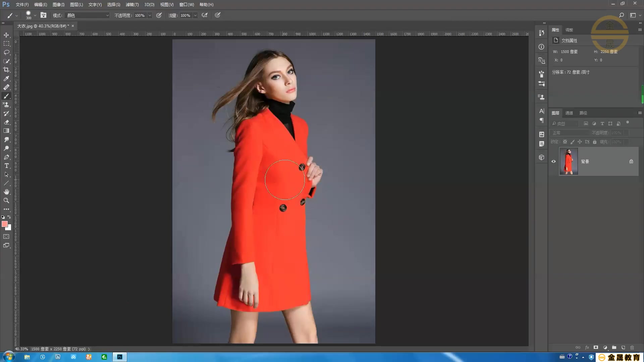
Task: Select the Line shape tool
Action: (x=6, y=183)
